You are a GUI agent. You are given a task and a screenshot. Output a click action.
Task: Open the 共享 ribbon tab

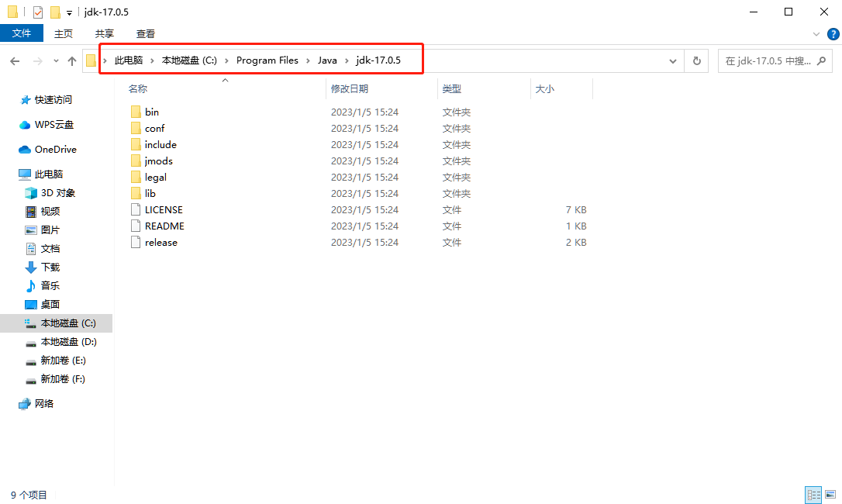[104, 33]
